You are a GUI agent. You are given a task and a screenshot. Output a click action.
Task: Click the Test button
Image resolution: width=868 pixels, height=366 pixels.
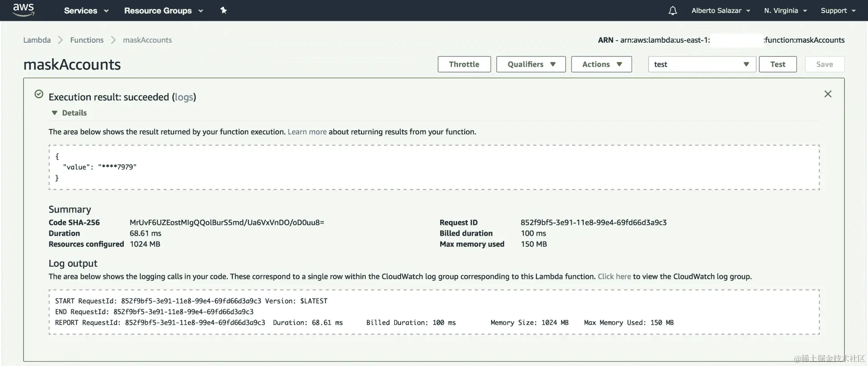pos(778,64)
